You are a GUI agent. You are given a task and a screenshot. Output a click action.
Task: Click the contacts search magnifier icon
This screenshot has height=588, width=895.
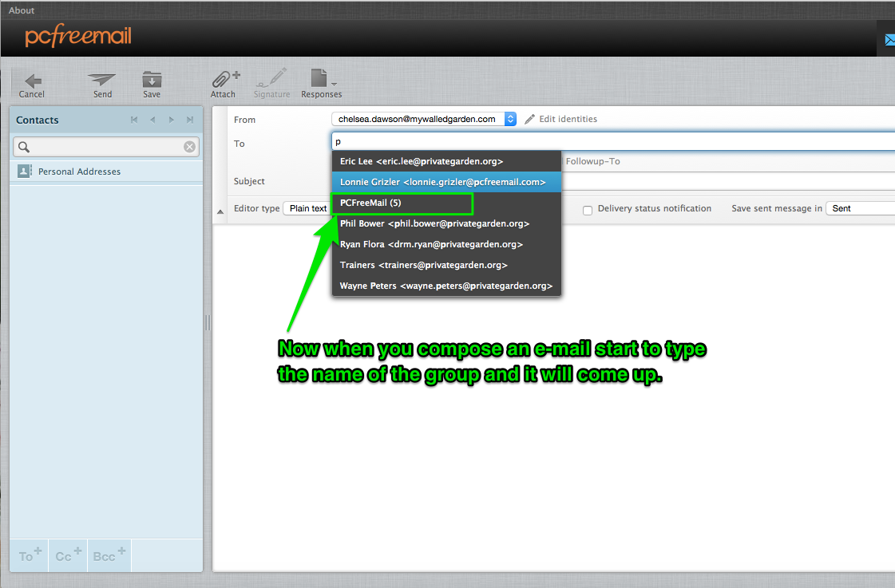(24, 147)
